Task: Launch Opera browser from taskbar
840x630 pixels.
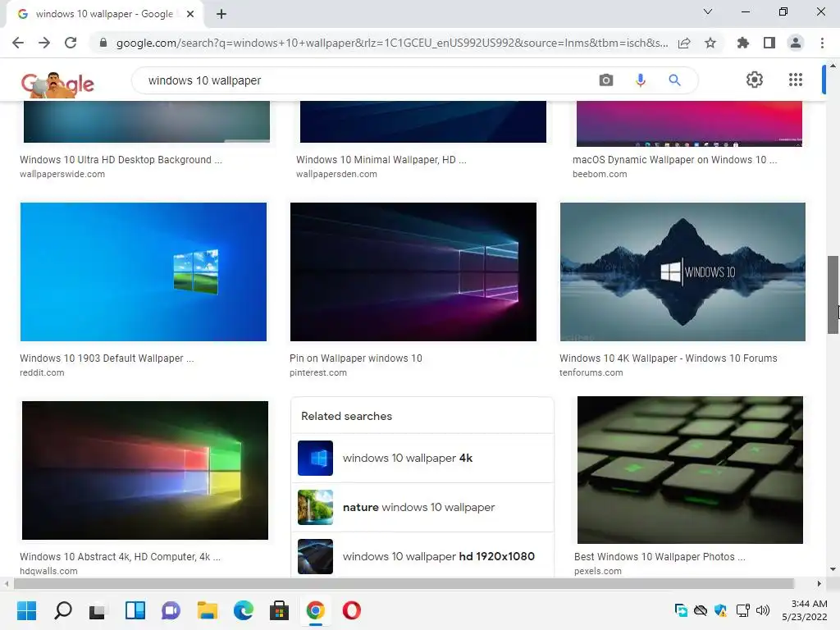Action: pos(351,610)
